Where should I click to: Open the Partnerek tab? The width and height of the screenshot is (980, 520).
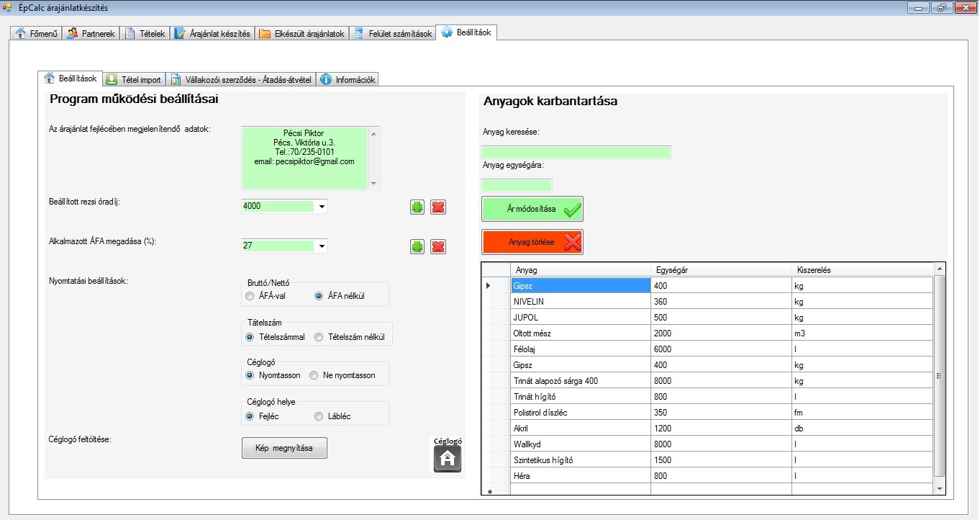coord(91,34)
